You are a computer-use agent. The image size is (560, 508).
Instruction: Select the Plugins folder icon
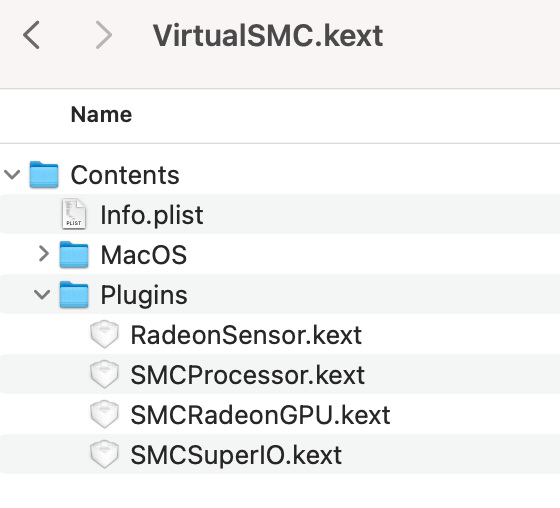click(x=74, y=294)
